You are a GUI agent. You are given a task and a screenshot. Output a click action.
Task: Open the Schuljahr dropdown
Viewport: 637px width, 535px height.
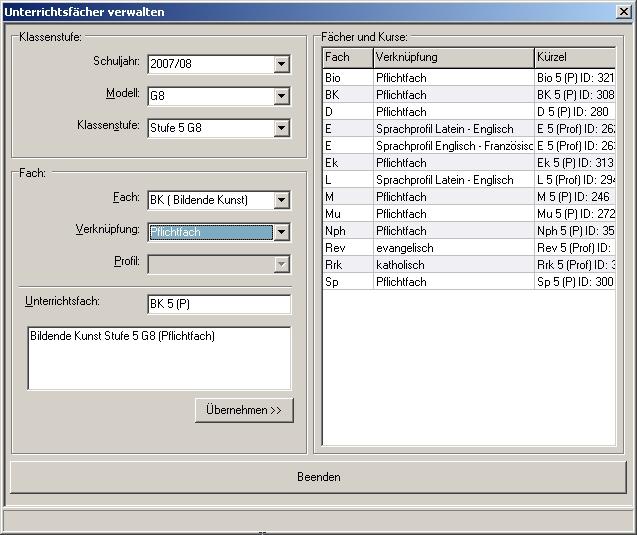(x=281, y=65)
